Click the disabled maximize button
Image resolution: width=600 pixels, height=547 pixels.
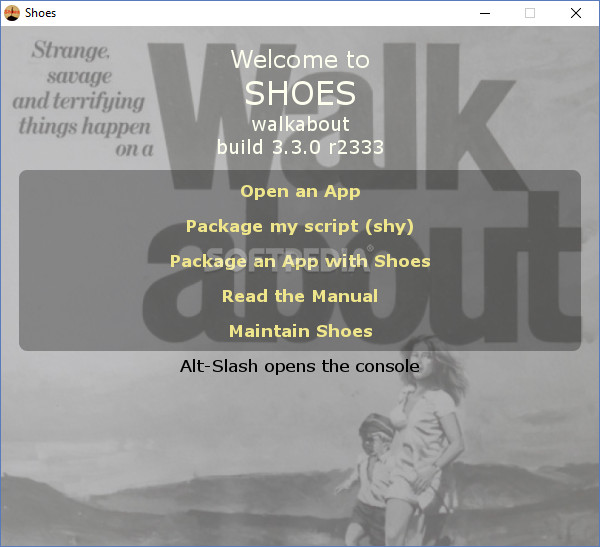pos(530,13)
